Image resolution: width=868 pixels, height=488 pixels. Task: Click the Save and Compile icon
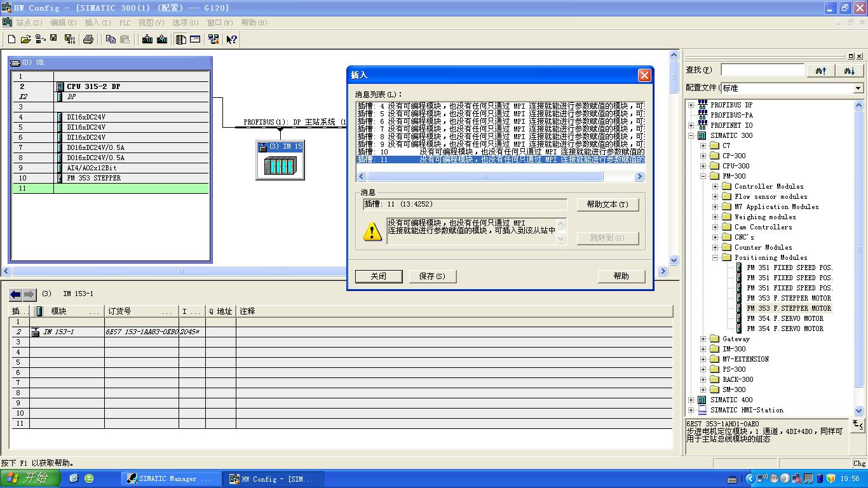coord(70,39)
